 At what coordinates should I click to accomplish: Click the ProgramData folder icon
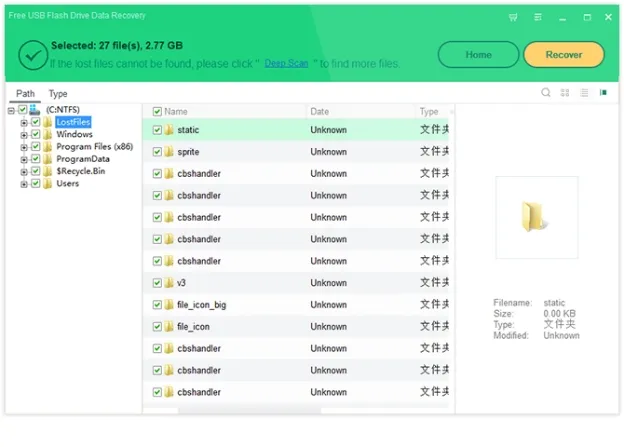point(48,159)
